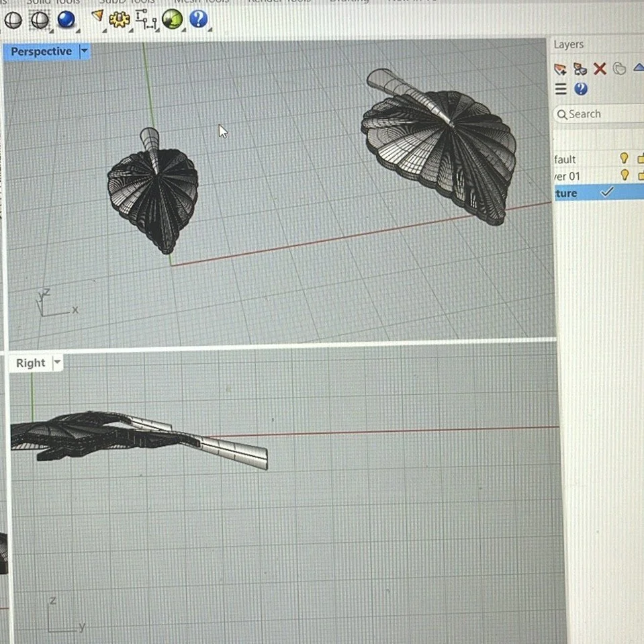Click the layer Search input field
The height and width of the screenshot is (644, 644).
pyautogui.click(x=598, y=113)
